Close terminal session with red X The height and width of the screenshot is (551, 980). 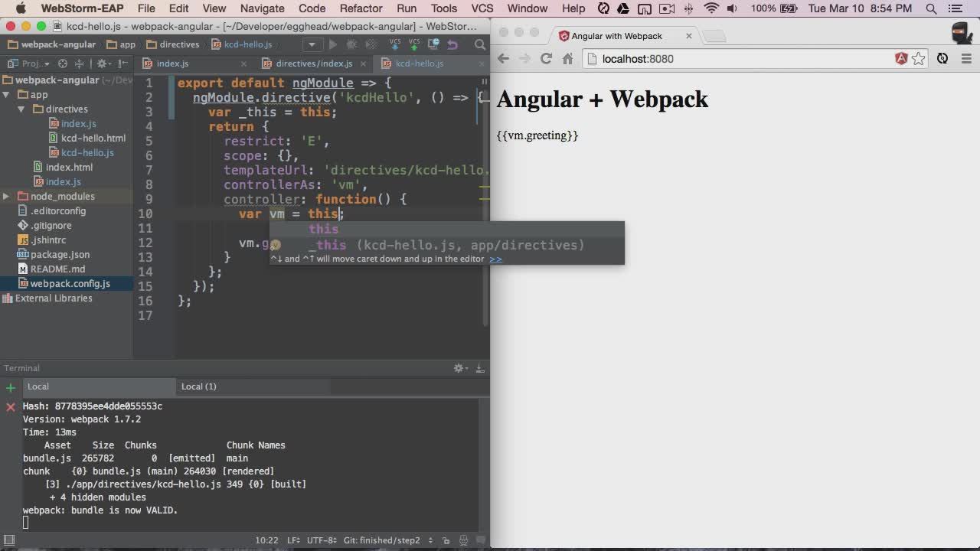[x=11, y=406]
